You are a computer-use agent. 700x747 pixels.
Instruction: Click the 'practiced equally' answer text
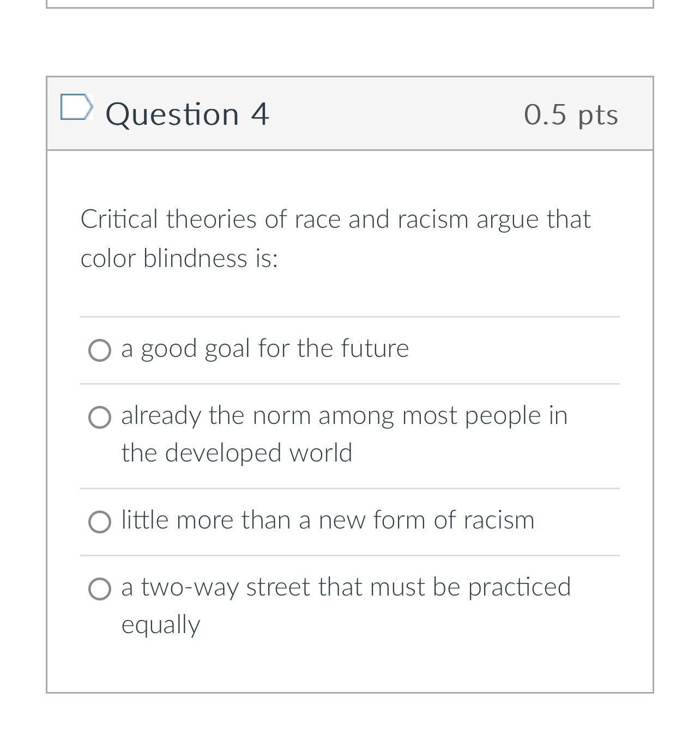tap(346, 588)
